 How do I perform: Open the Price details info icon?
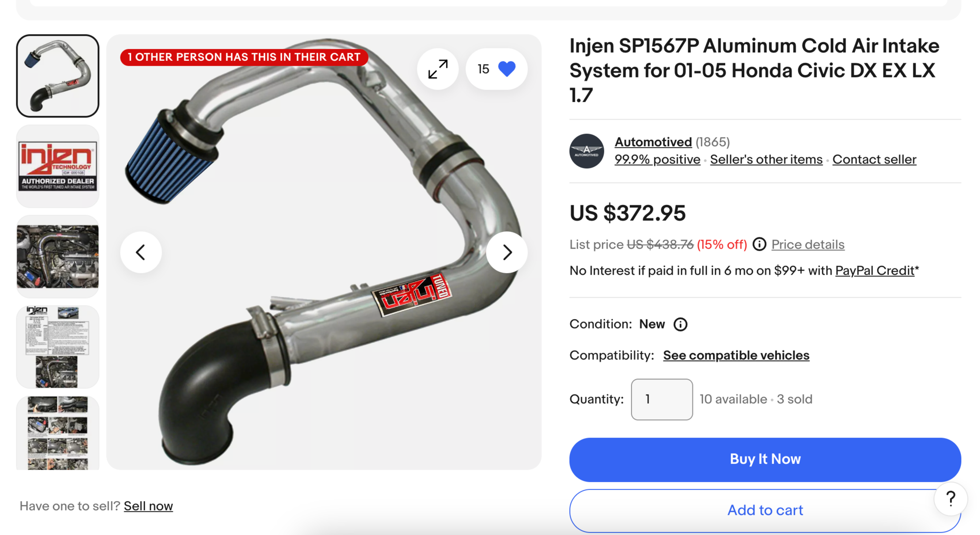pyautogui.click(x=759, y=244)
